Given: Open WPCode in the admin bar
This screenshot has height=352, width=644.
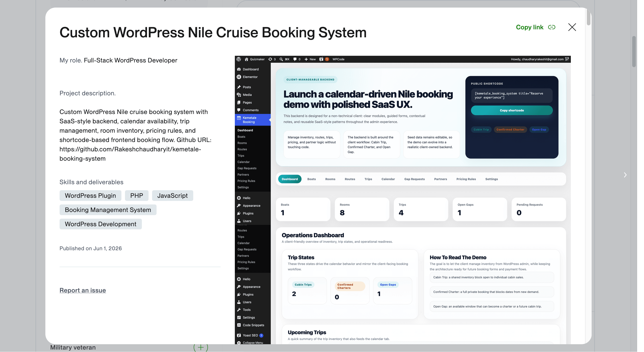Looking at the screenshot, I should pos(338,59).
